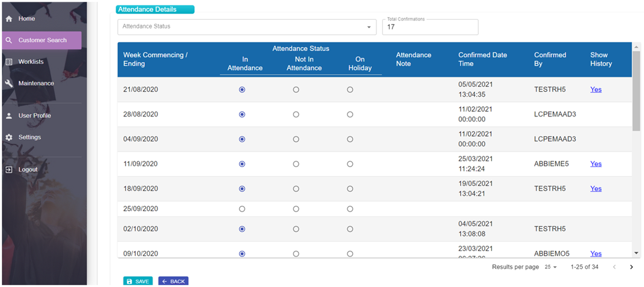Open the Settings gear icon
644x287 pixels.
tap(9, 137)
